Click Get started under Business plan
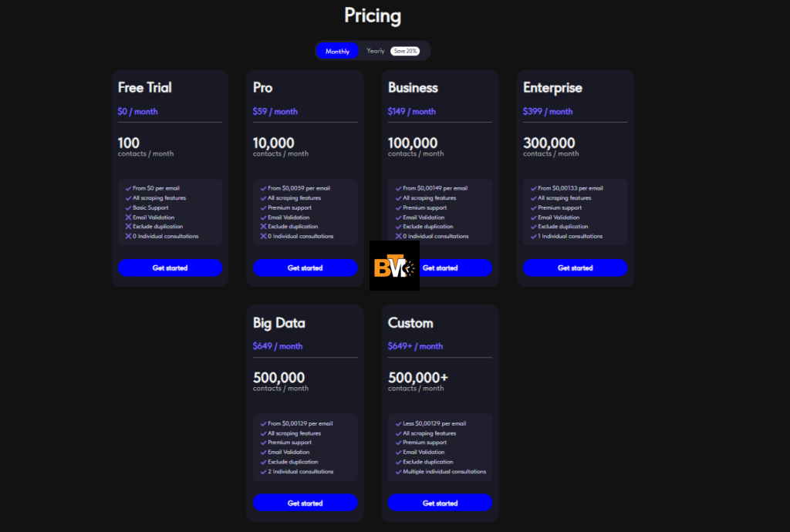This screenshot has width=790, height=532. (x=455, y=268)
